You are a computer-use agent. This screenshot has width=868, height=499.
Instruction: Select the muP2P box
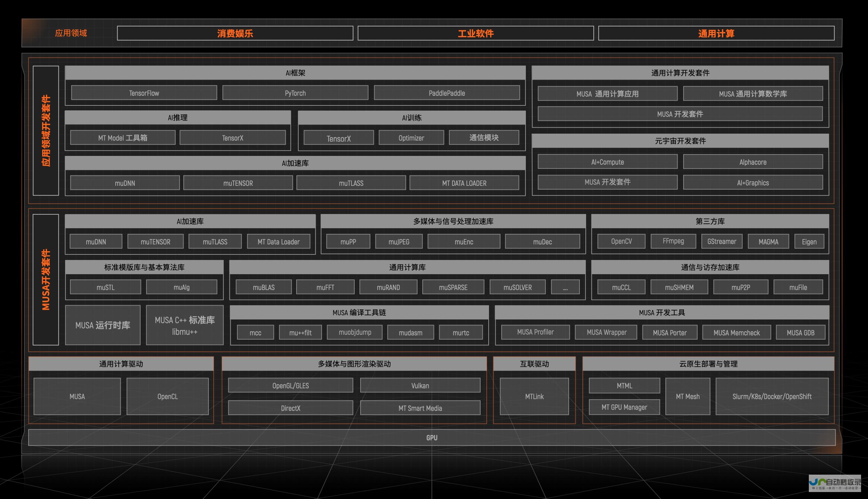[x=741, y=287]
